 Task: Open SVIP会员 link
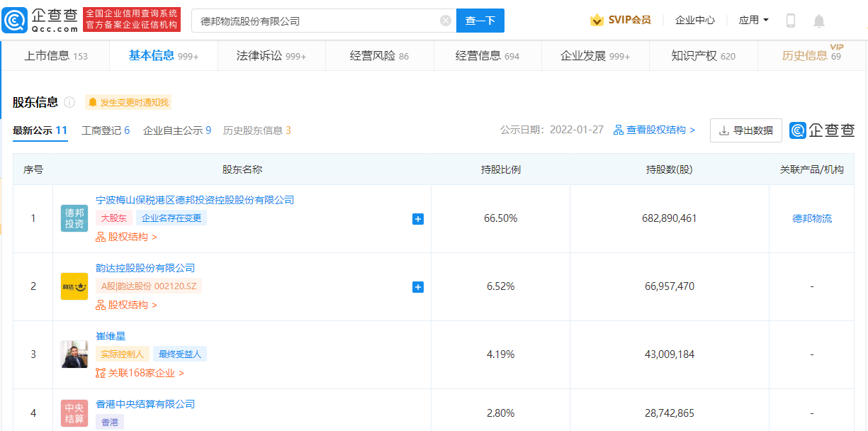coord(629,21)
